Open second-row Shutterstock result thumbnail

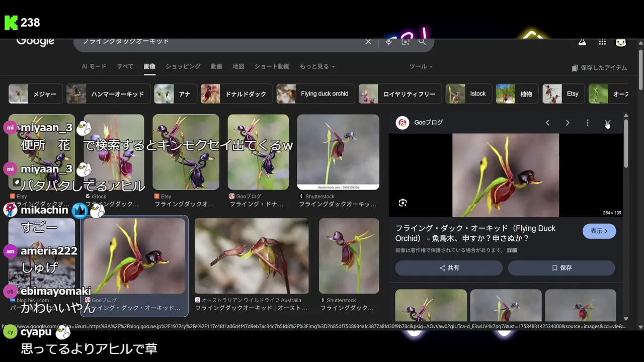[349, 256]
